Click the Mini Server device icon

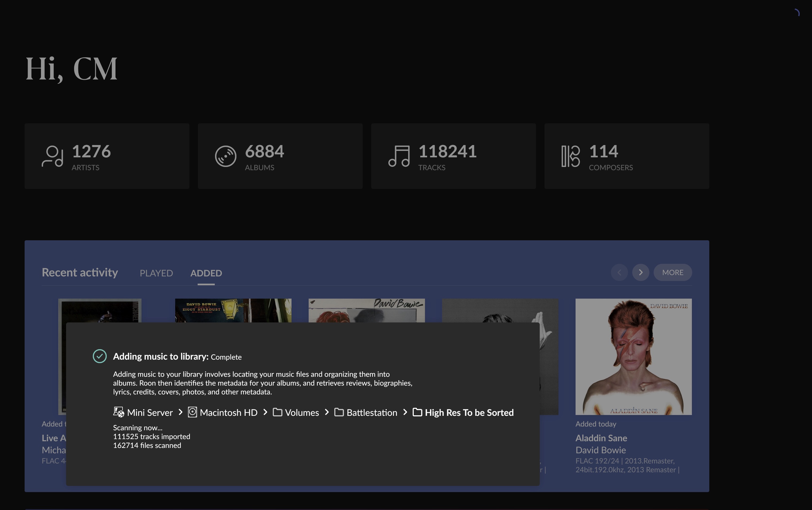[119, 412]
